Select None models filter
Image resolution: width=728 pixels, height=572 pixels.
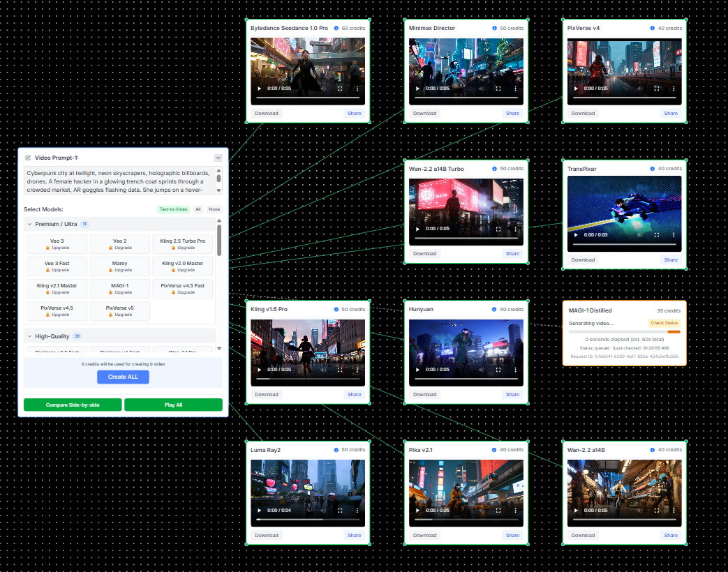pyautogui.click(x=214, y=209)
